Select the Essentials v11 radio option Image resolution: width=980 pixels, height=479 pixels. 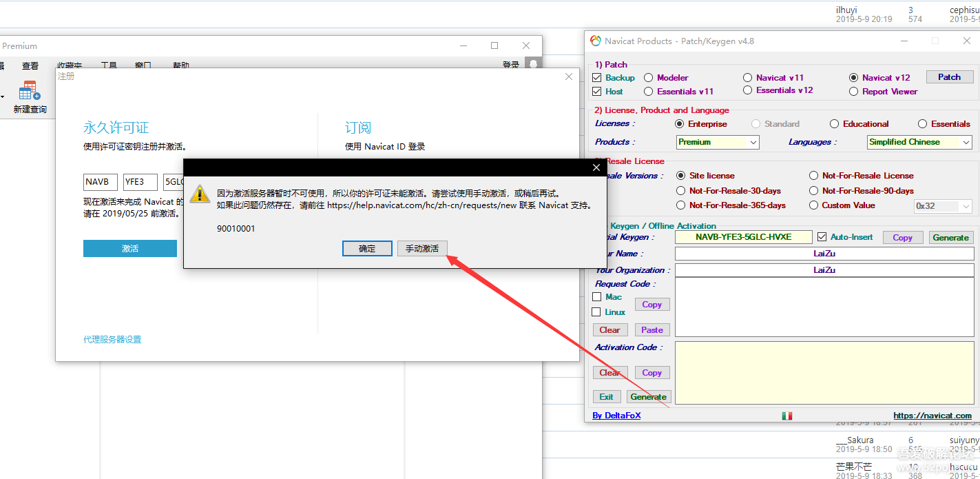coord(649,91)
